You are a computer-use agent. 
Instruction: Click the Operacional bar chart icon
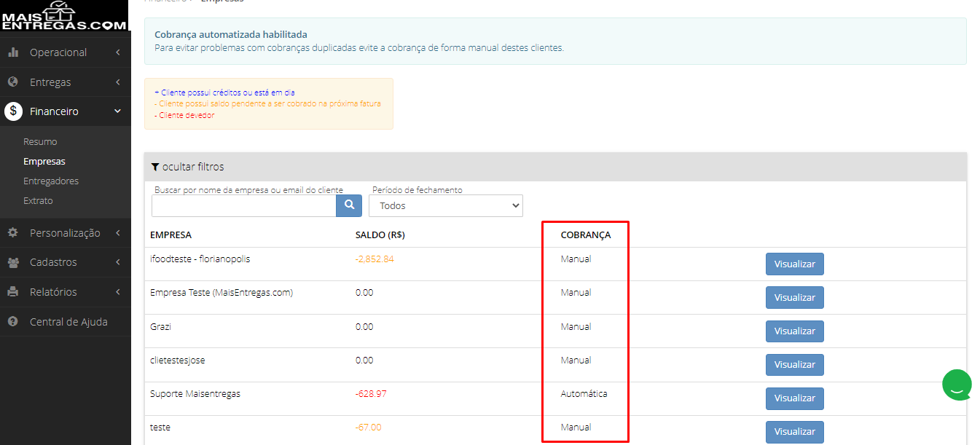click(x=13, y=52)
